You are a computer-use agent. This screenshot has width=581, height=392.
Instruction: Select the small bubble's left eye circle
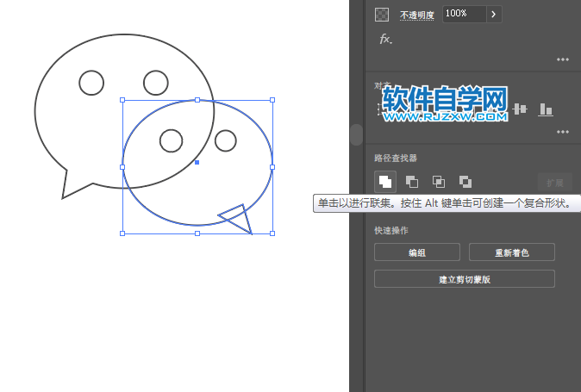172,140
